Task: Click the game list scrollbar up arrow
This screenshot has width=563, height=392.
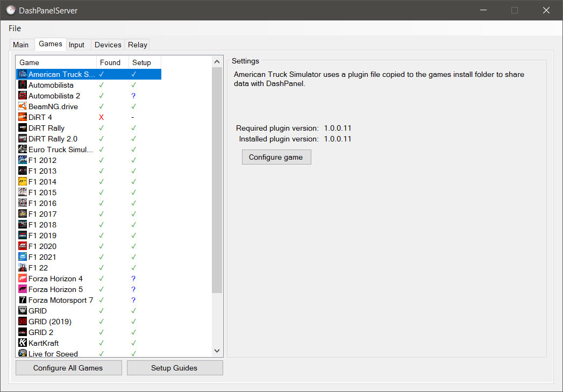Action: tap(217, 62)
